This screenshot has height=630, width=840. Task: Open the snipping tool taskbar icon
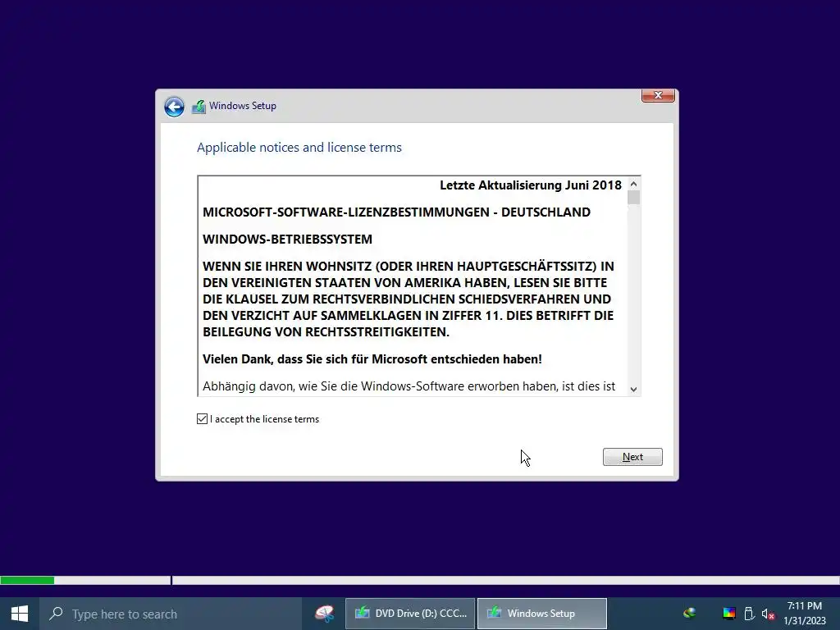[x=324, y=614]
